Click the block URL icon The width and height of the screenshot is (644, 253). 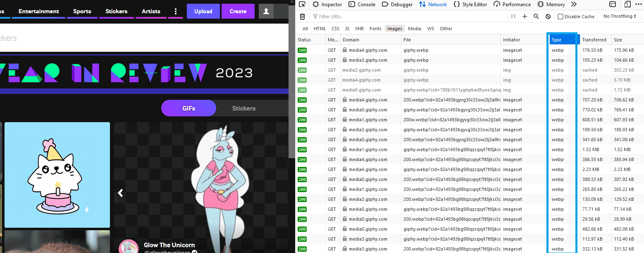pyautogui.click(x=548, y=16)
